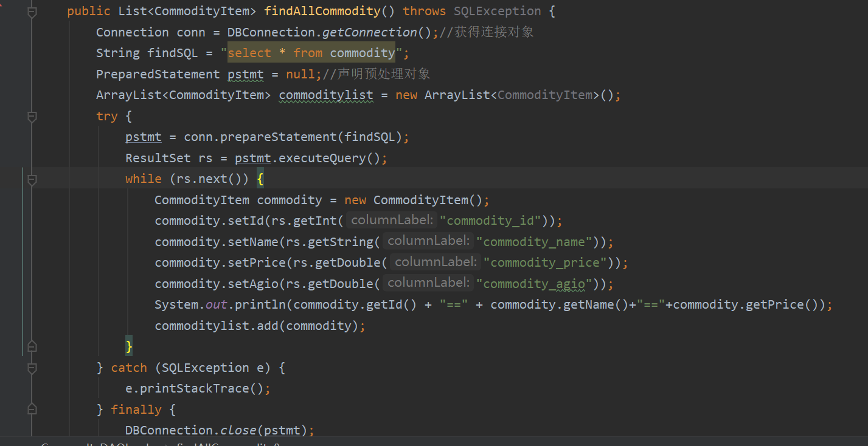This screenshot has width=868, height=446.
Task: Click the null keyword
Action: coord(300,74)
